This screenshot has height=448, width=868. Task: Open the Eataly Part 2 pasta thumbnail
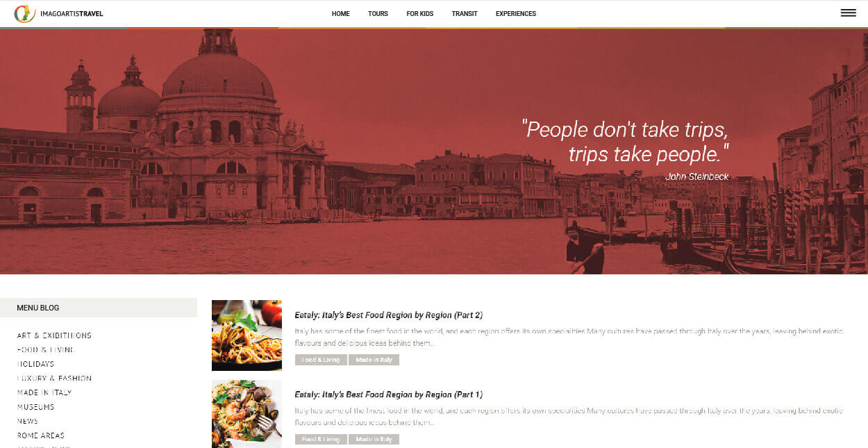coord(247,335)
